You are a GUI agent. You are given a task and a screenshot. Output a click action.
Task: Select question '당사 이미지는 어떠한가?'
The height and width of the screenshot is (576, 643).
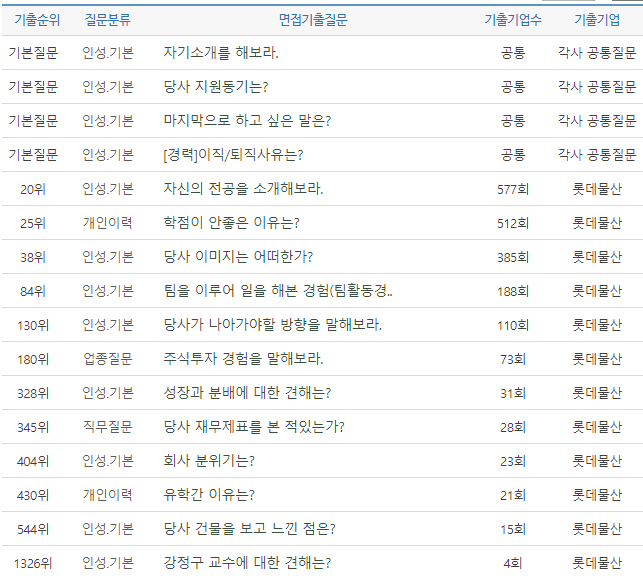coord(238,257)
